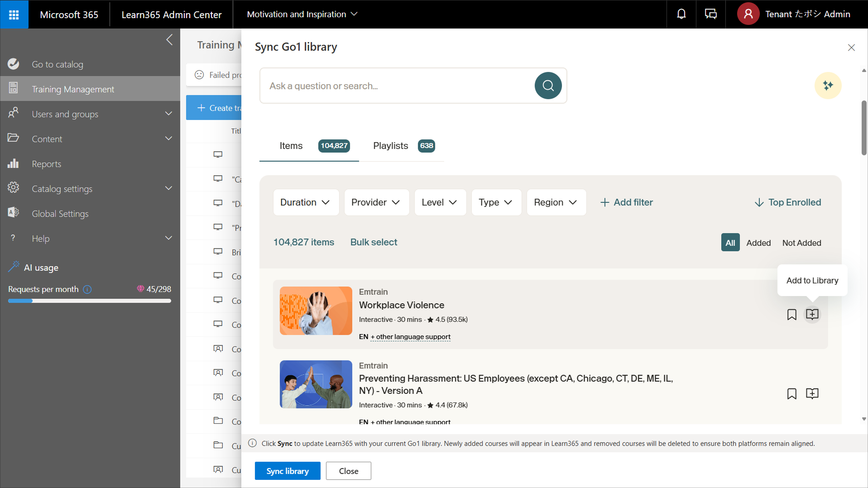
Task: Open the AI sparkle assistant button
Action: 828,86
